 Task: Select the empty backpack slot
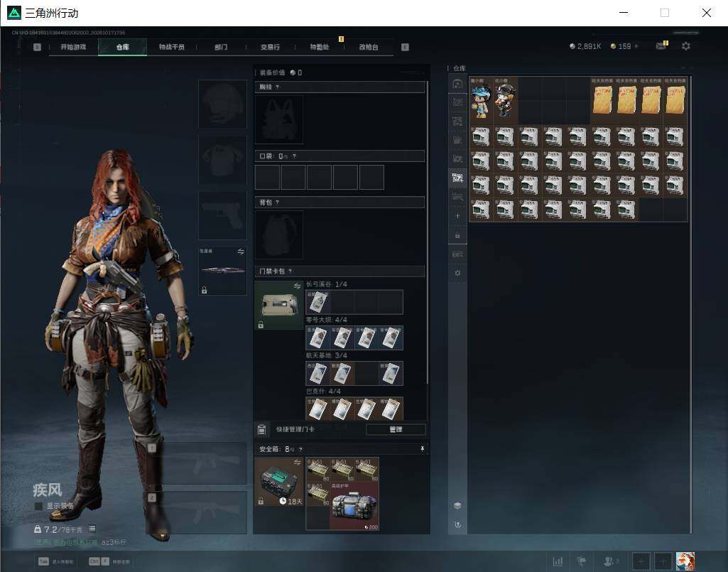(279, 234)
